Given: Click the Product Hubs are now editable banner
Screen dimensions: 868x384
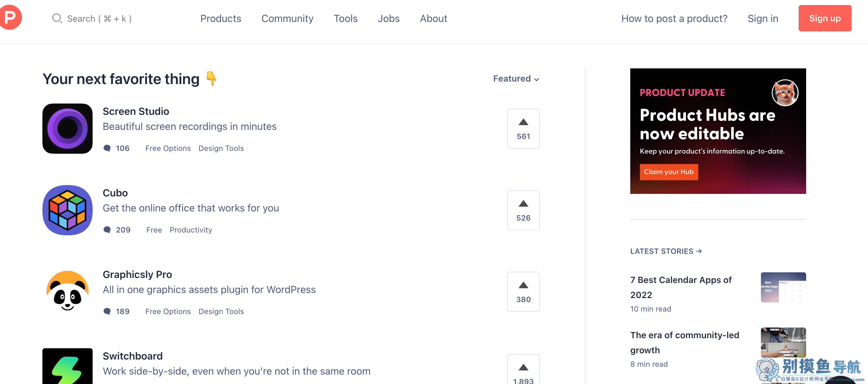Looking at the screenshot, I should pyautogui.click(x=718, y=131).
